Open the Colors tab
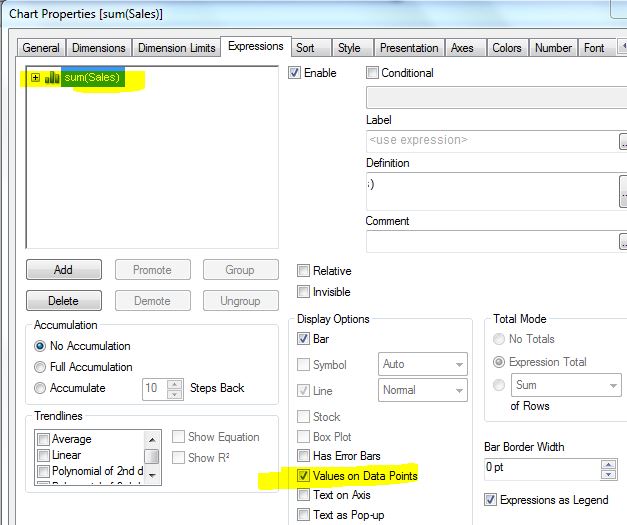Image resolution: width=627 pixels, height=525 pixels. tap(507, 48)
